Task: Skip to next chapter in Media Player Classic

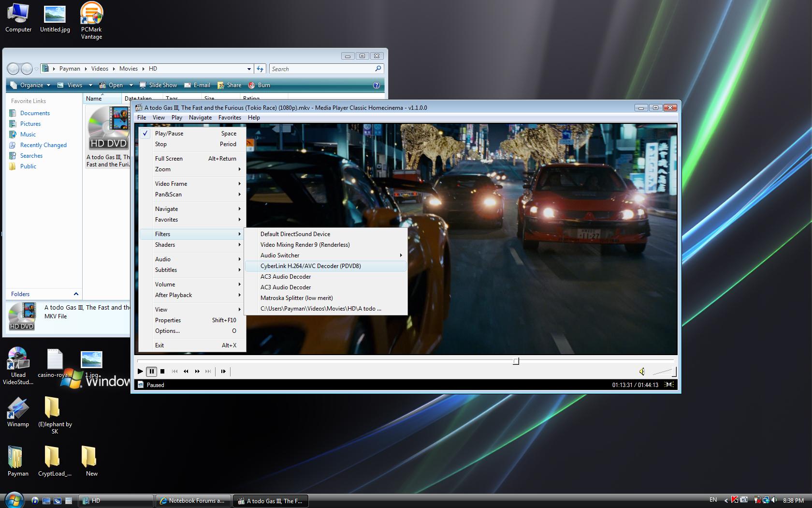Action: (x=208, y=372)
